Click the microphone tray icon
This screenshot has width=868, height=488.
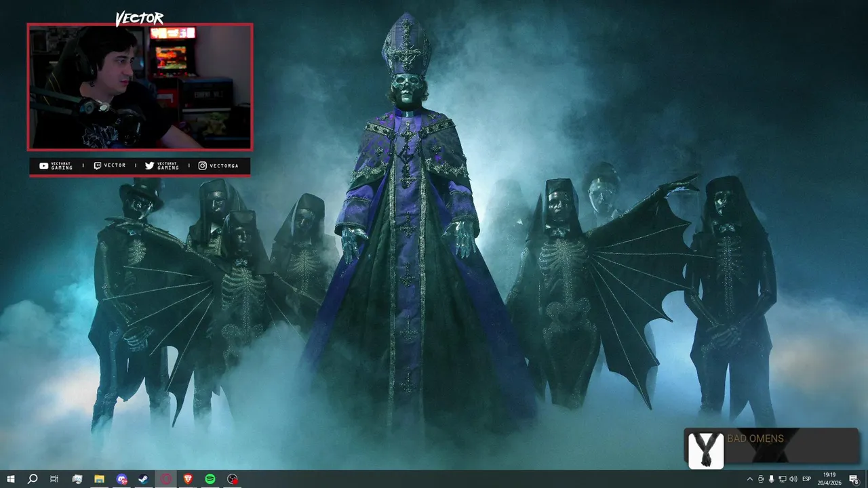772,479
